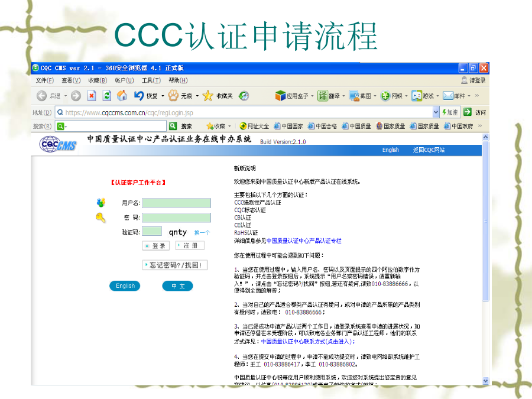Click the 请登录 user login icon

coord(464,80)
